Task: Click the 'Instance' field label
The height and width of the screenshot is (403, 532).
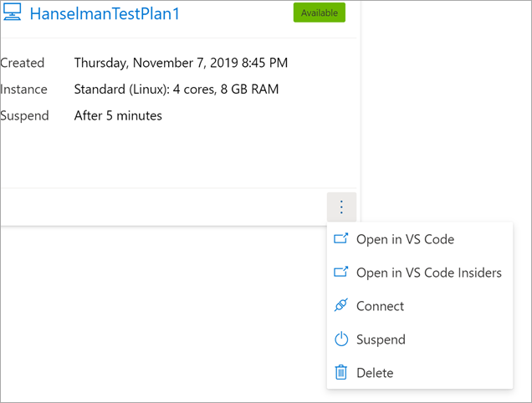Action: 23,89
